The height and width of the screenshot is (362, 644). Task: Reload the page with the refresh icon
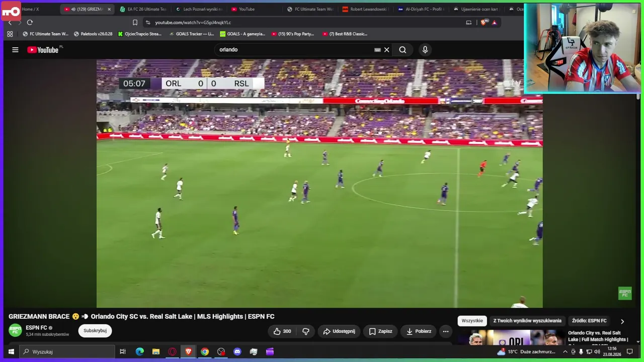(x=30, y=22)
